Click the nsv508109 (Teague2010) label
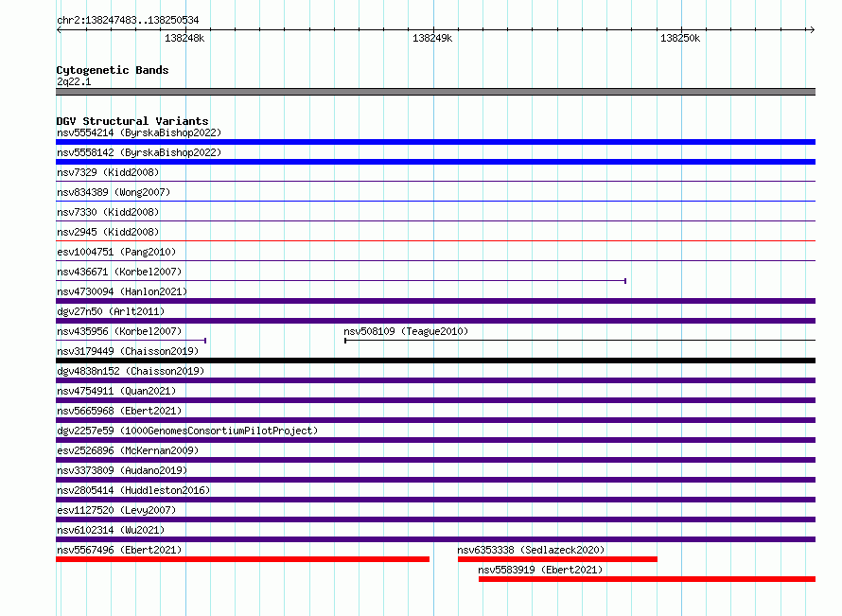 406,331
